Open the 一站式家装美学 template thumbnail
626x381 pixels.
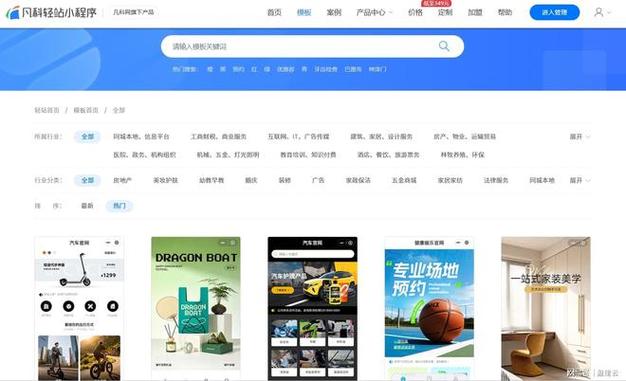[546, 308]
